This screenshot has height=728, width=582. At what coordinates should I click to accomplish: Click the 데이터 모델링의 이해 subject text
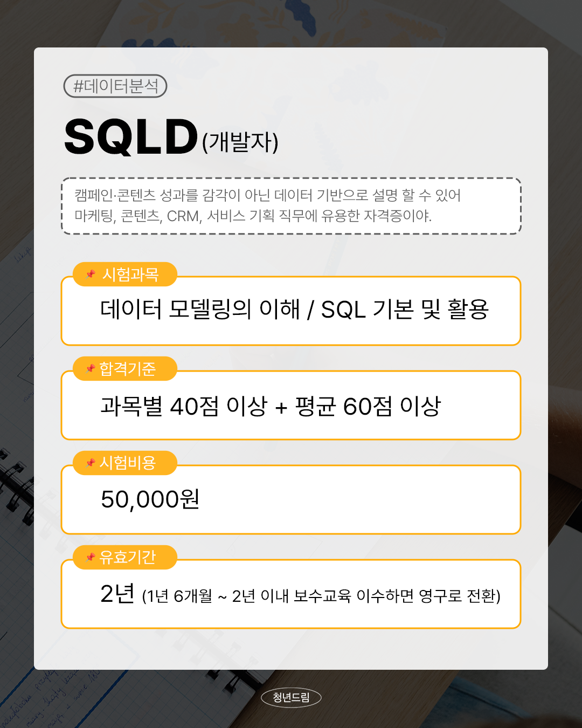pyautogui.click(x=199, y=310)
